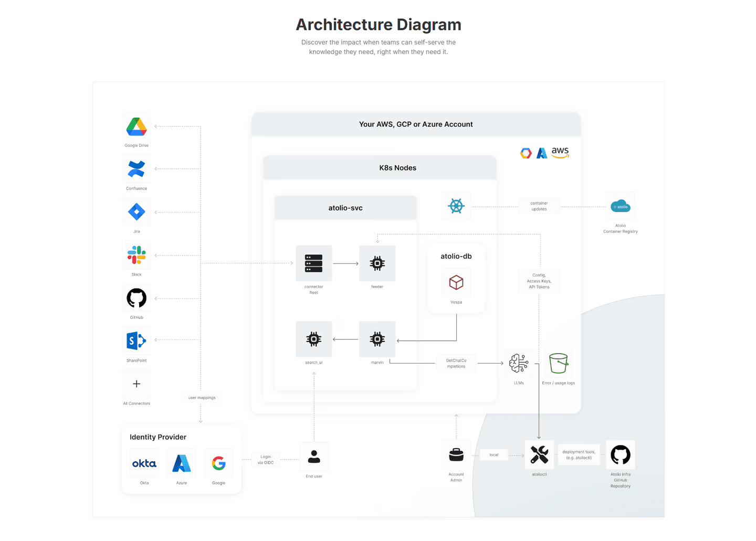Viewport: 756px width, 541px height.
Task: Click the Azure icon in Identity Provider
Action: click(182, 463)
